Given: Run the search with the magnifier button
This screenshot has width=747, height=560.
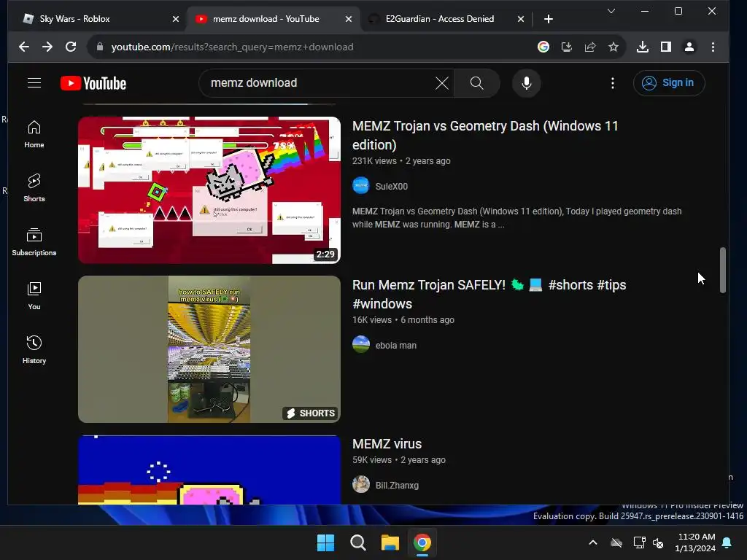Looking at the screenshot, I should point(476,83).
